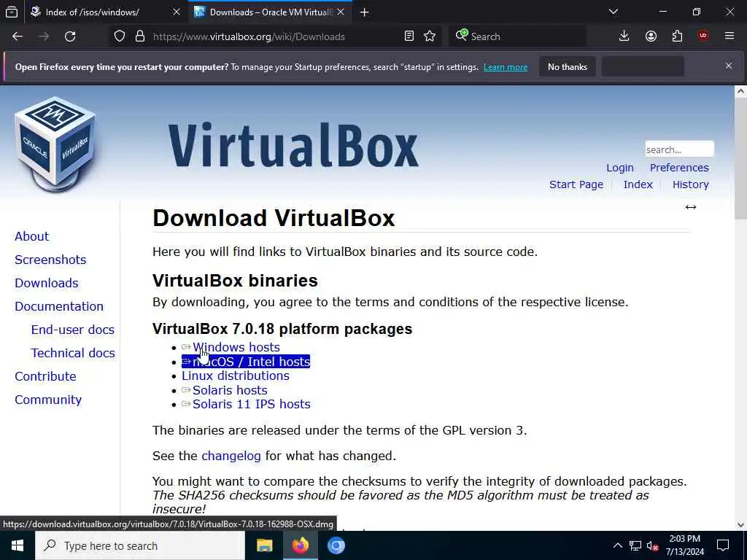747x560 pixels.
Task: Click the Windows hosts download link
Action: click(x=236, y=347)
